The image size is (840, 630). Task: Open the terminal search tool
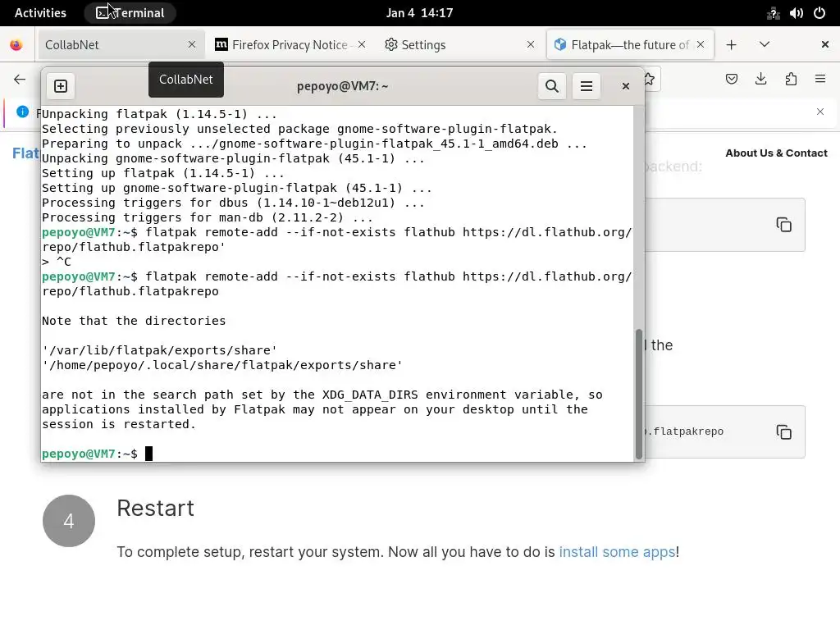(x=552, y=86)
